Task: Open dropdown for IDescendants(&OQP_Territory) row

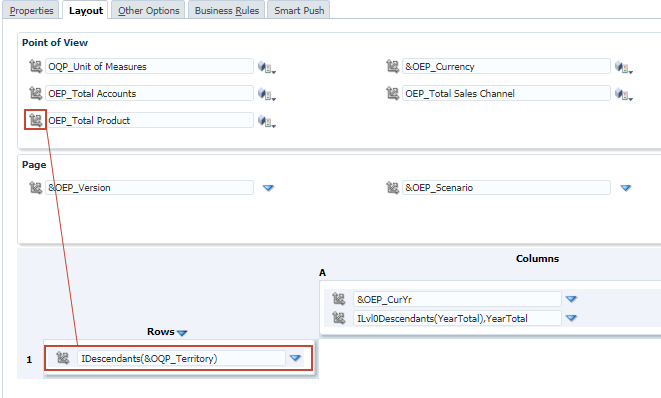Action: click(295, 358)
